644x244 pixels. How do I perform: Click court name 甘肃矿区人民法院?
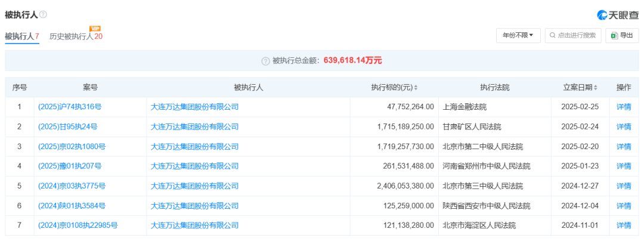472,126
